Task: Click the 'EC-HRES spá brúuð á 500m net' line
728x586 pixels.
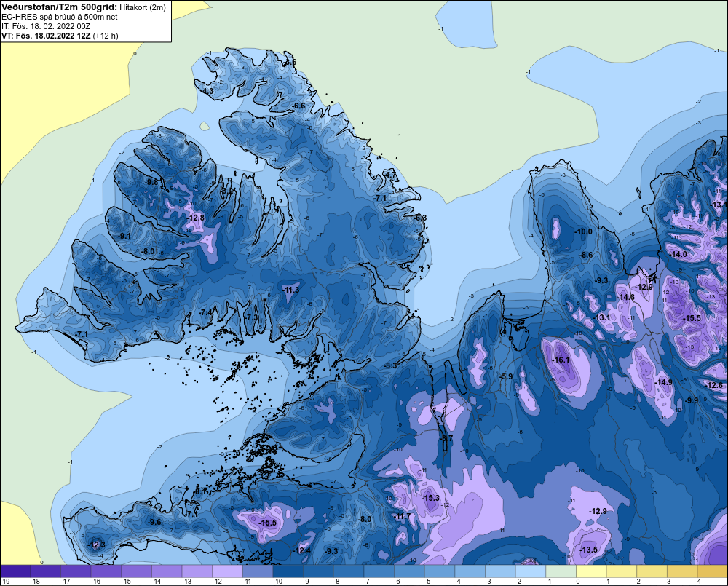Action: tap(60, 17)
